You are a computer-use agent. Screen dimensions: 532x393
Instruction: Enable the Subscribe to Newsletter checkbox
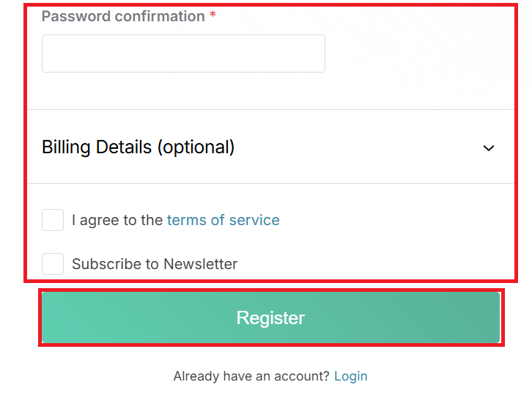53,264
